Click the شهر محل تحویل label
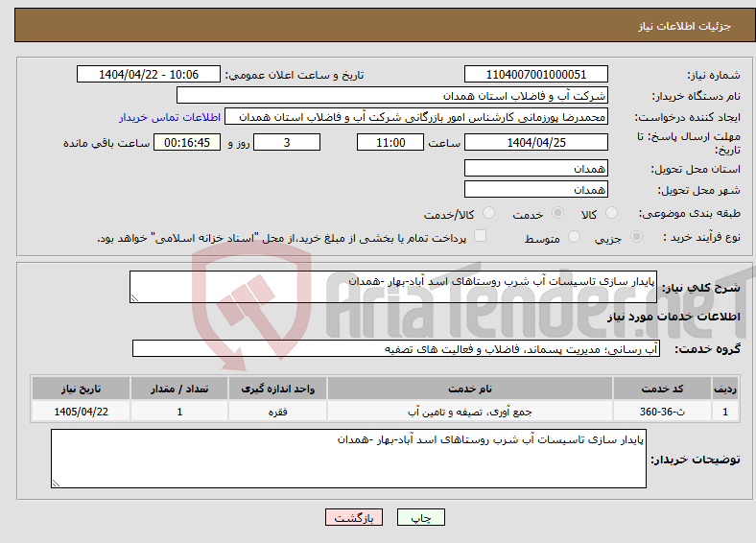This screenshot has width=756, height=543. pyautogui.click(x=698, y=191)
